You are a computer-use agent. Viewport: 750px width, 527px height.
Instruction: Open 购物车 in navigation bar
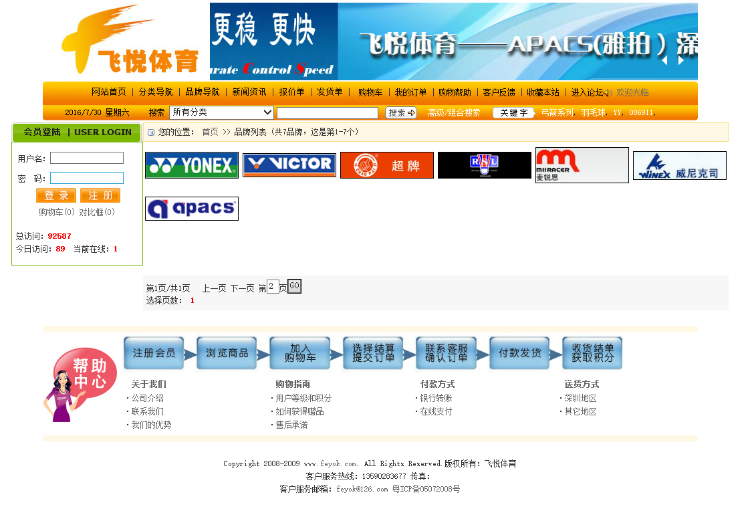tap(370, 92)
